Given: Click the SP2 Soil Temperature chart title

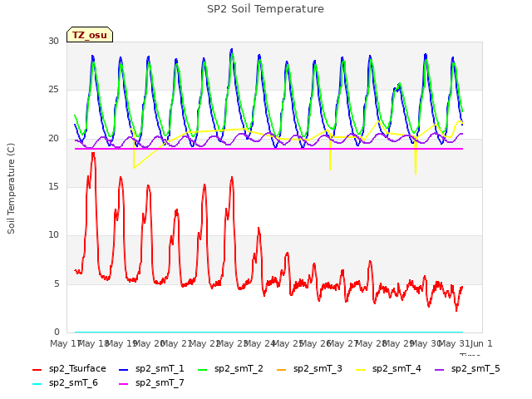Looking at the screenshot, I should (x=265, y=9).
